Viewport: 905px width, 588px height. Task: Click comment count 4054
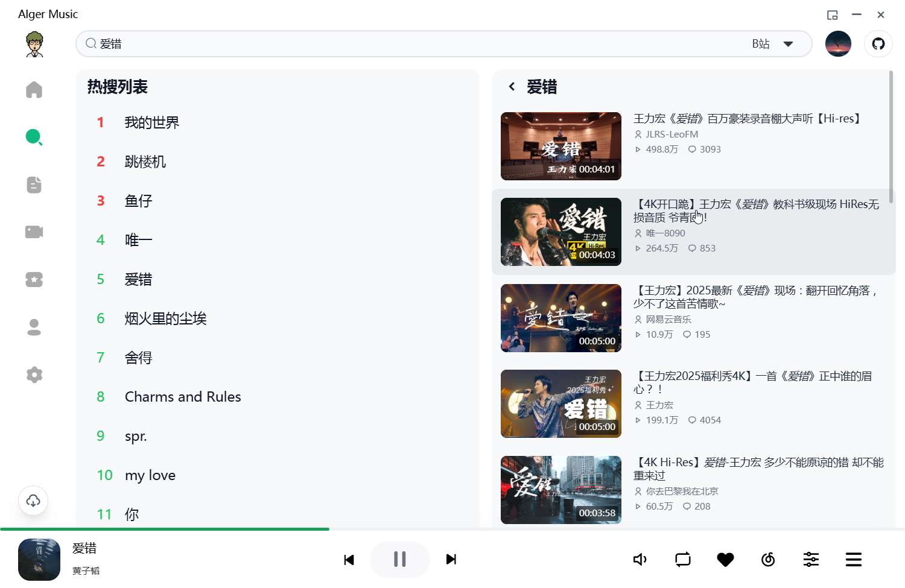[x=710, y=420]
